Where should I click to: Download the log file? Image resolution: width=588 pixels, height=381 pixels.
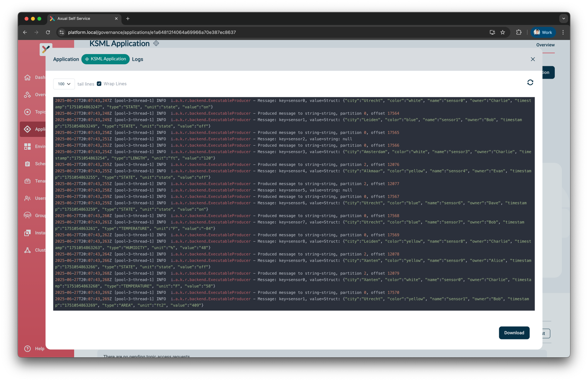click(514, 333)
